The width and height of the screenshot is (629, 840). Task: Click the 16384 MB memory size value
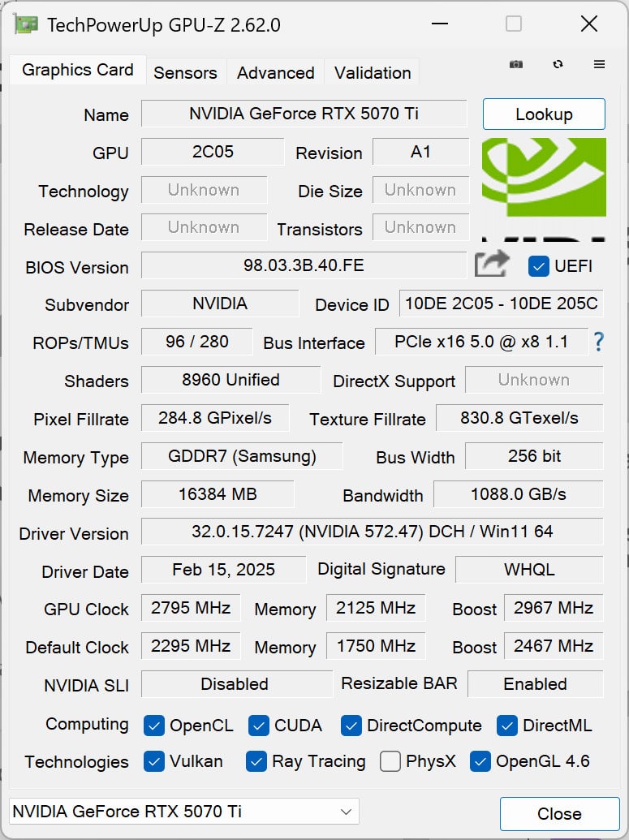click(x=218, y=494)
